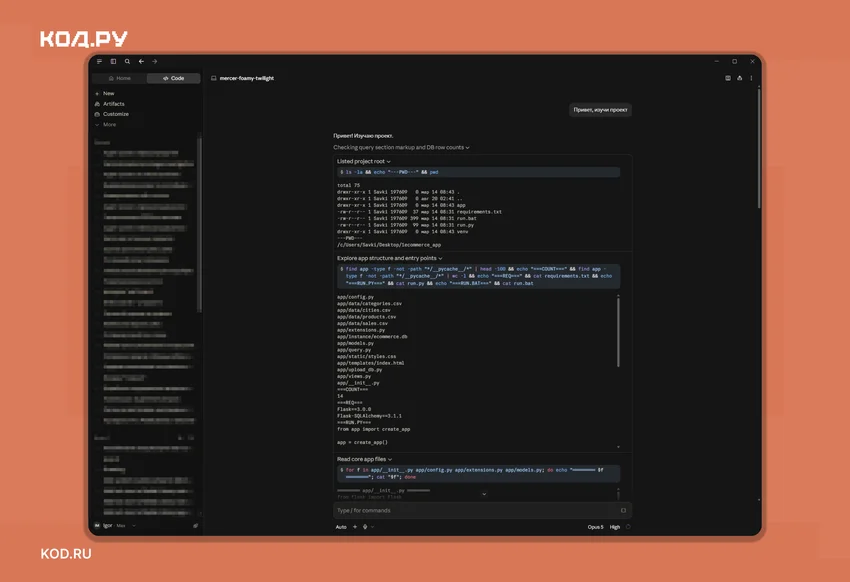Select 'app/templates/index.html' line
Viewport: 850px width, 582px height.
tap(370, 363)
